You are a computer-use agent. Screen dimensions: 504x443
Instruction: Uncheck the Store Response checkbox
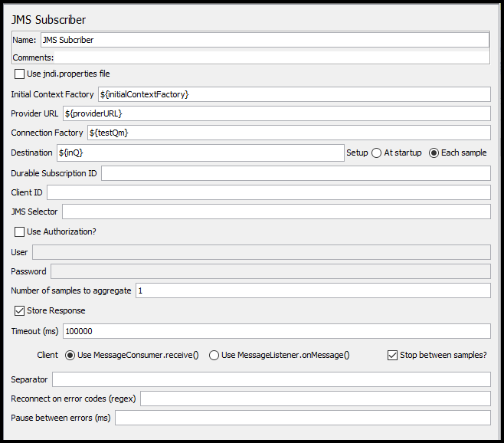(x=20, y=311)
